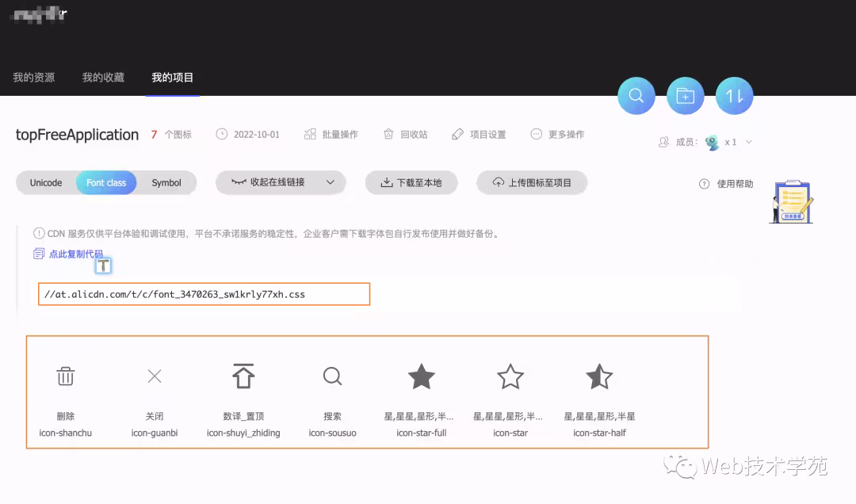Image resolution: width=856 pixels, height=504 pixels.
Task: Open the 我的资源 tab
Action: coord(34,78)
